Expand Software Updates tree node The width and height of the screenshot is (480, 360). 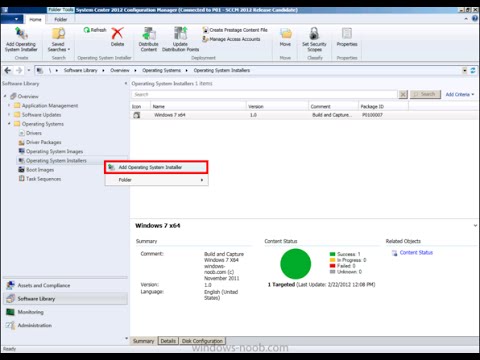point(9,115)
